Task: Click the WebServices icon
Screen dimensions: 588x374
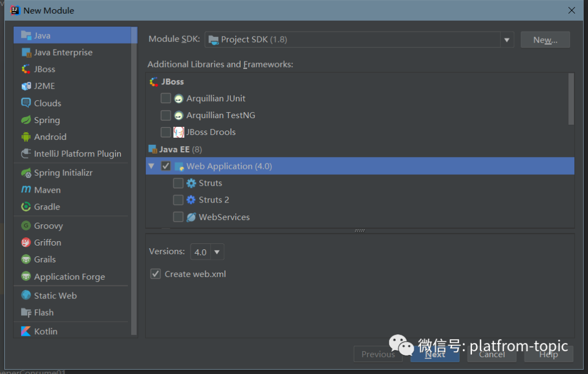Action: tap(191, 217)
